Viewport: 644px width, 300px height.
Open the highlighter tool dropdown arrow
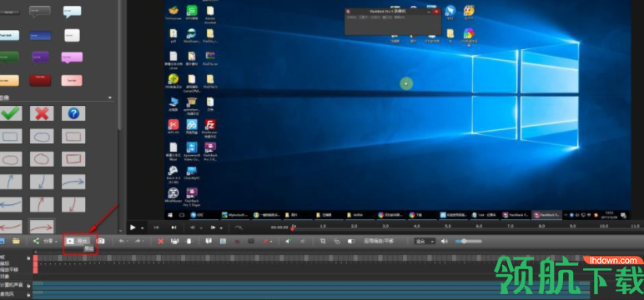(x=271, y=242)
